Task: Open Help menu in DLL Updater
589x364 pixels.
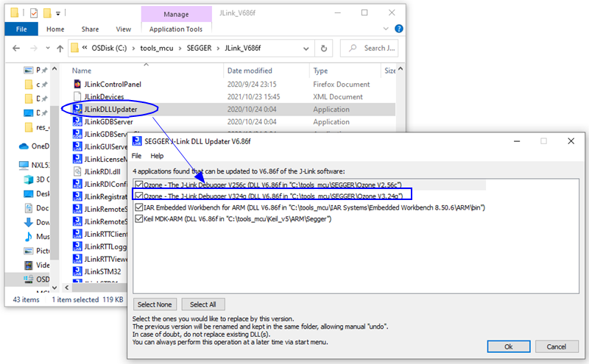Action: pos(157,156)
